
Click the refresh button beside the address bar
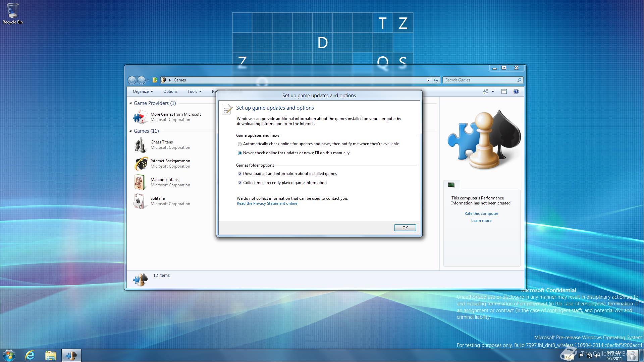pos(436,80)
